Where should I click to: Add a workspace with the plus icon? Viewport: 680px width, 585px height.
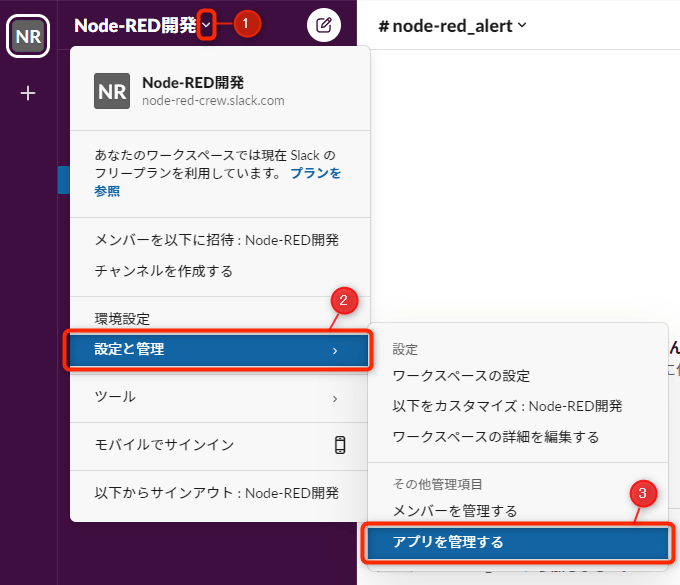coord(28,93)
